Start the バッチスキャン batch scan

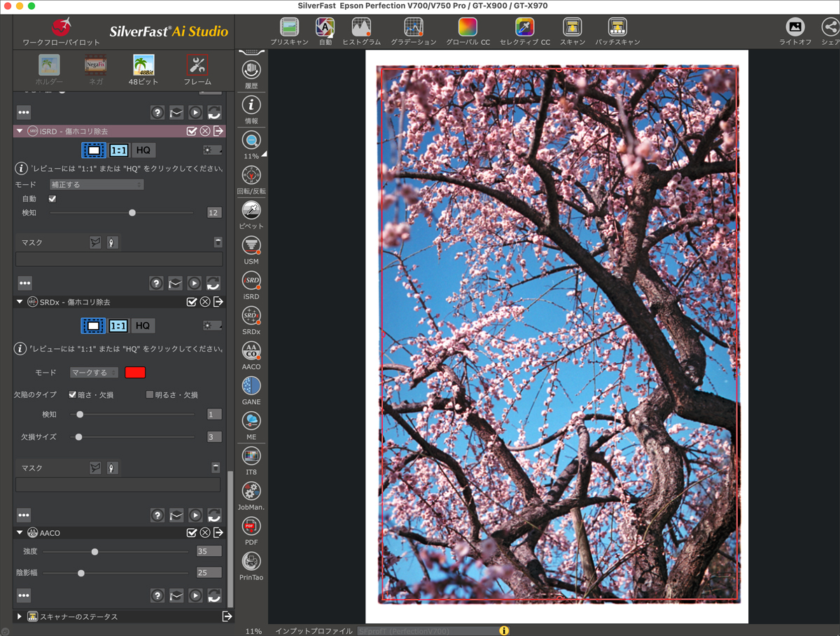point(617,28)
